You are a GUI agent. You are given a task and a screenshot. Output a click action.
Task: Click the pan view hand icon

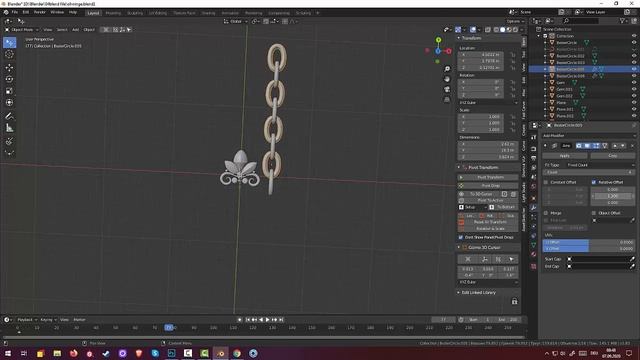pos(447,79)
